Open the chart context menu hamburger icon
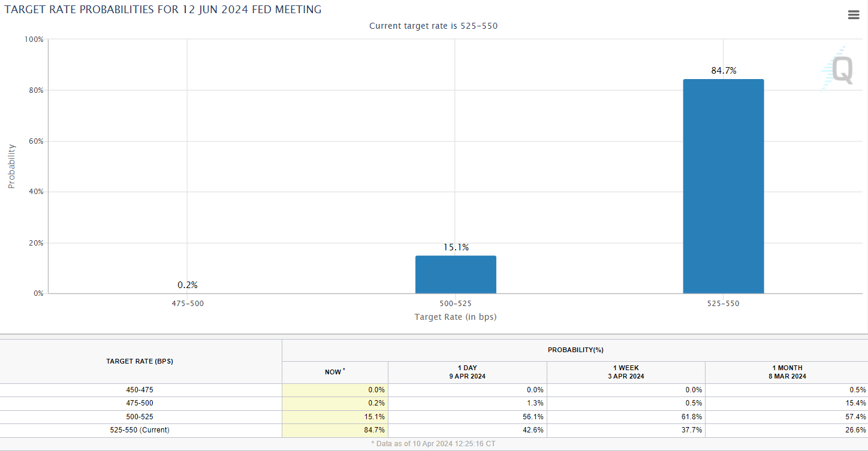This screenshot has width=868, height=451. tap(853, 15)
